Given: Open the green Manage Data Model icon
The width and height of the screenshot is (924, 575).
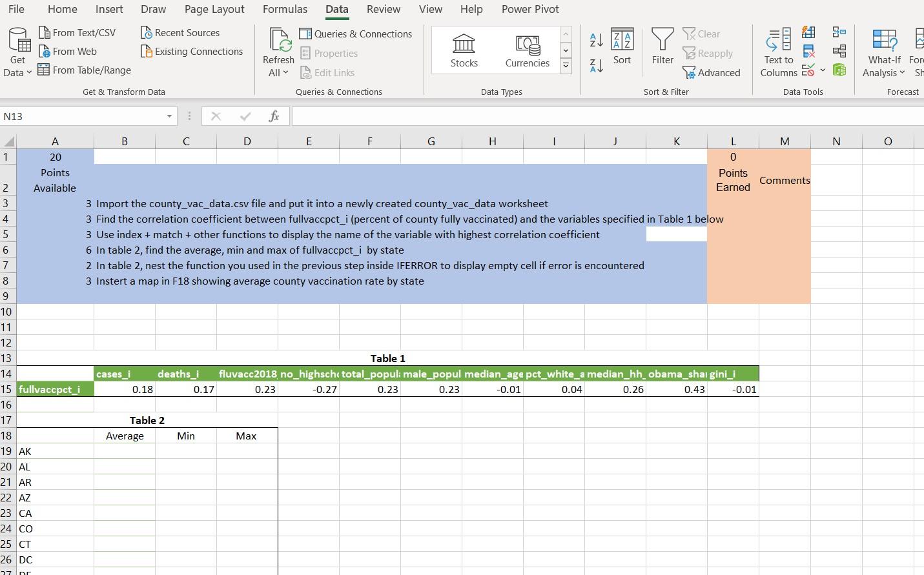Looking at the screenshot, I should point(839,69).
